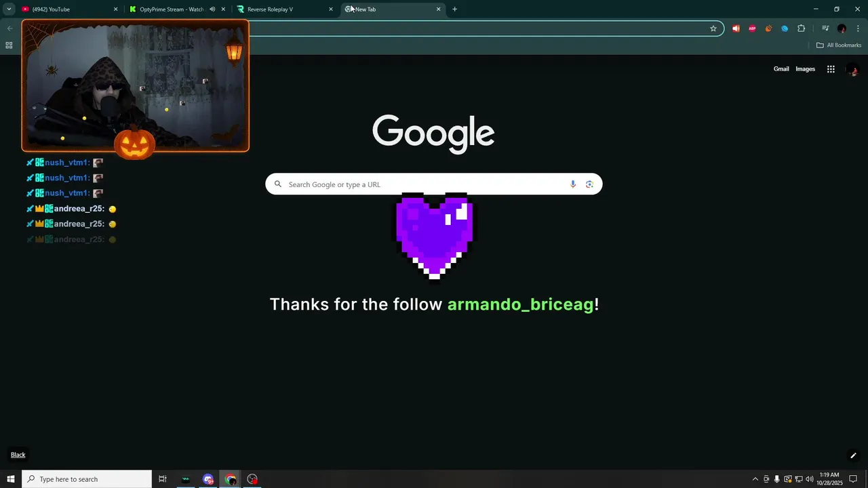Open the Chrome three-dot menu
Viewport: 868px width, 488px height.
tap(858, 28)
